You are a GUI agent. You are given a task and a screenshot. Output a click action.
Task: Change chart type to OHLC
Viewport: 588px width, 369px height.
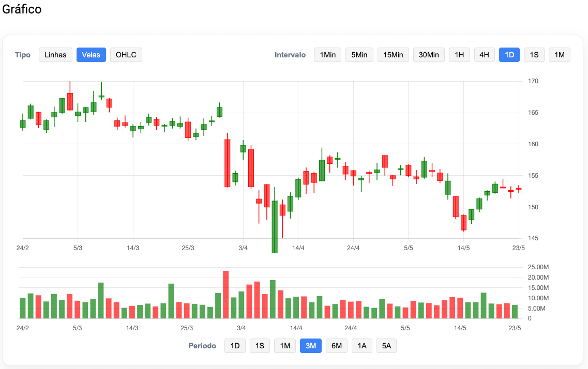click(126, 55)
